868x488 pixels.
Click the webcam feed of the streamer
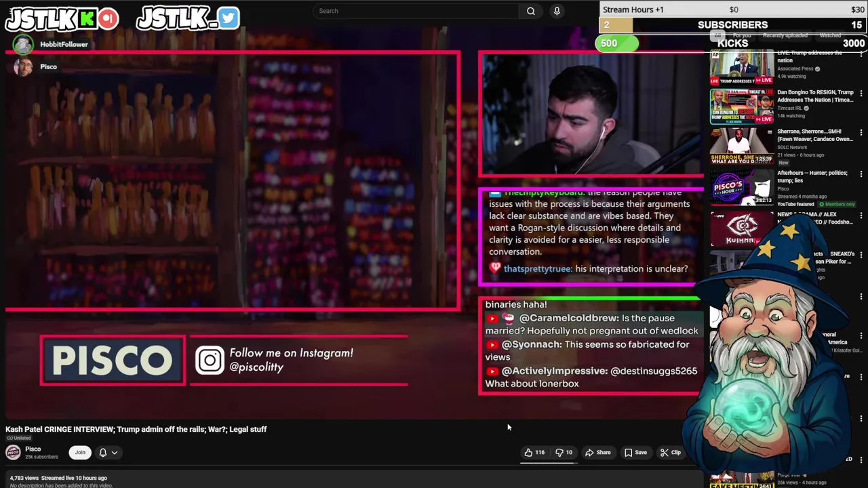[591, 115]
